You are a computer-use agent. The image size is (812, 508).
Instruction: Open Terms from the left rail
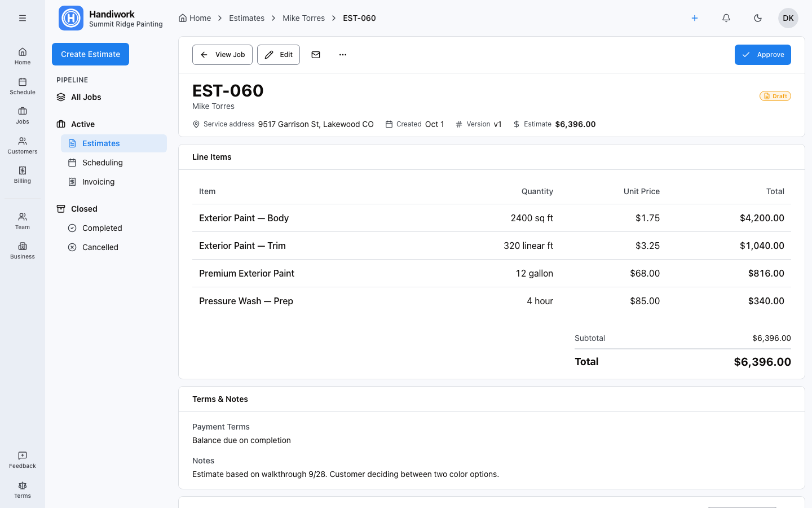point(23,489)
